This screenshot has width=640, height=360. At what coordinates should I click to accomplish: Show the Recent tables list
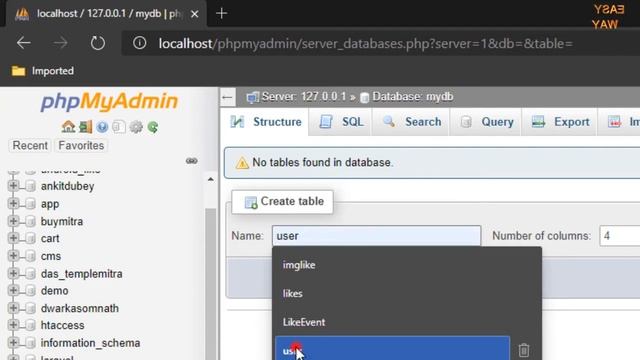30,146
